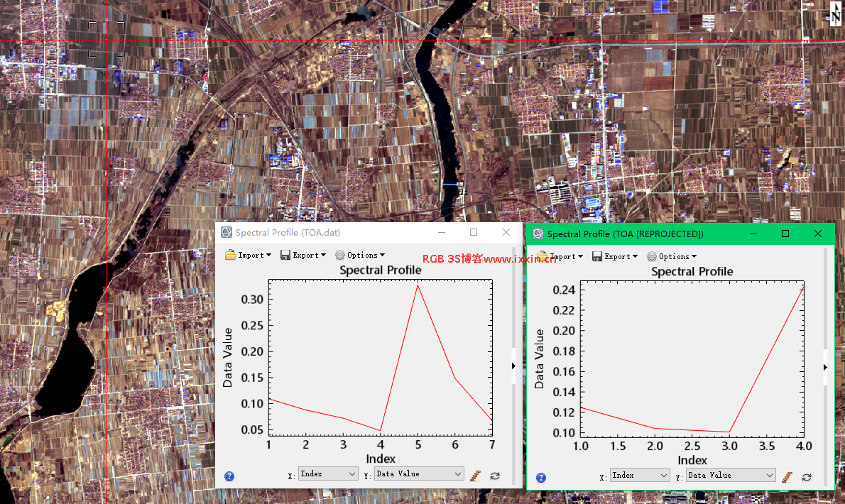This screenshot has width=845, height=504.
Task: Click the north arrow on the map
Action: (x=835, y=13)
